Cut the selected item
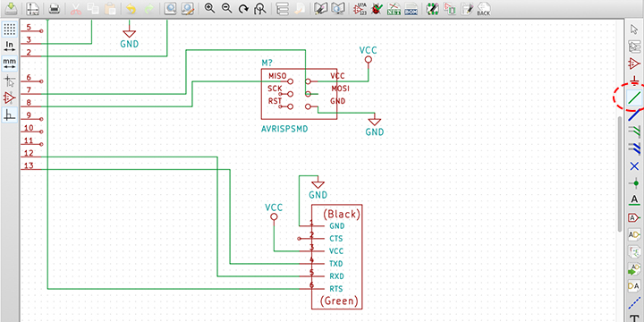 pos(76,8)
